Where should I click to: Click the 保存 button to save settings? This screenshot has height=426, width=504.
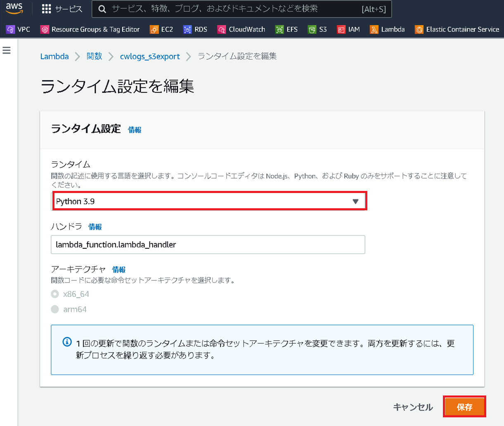pos(465,407)
